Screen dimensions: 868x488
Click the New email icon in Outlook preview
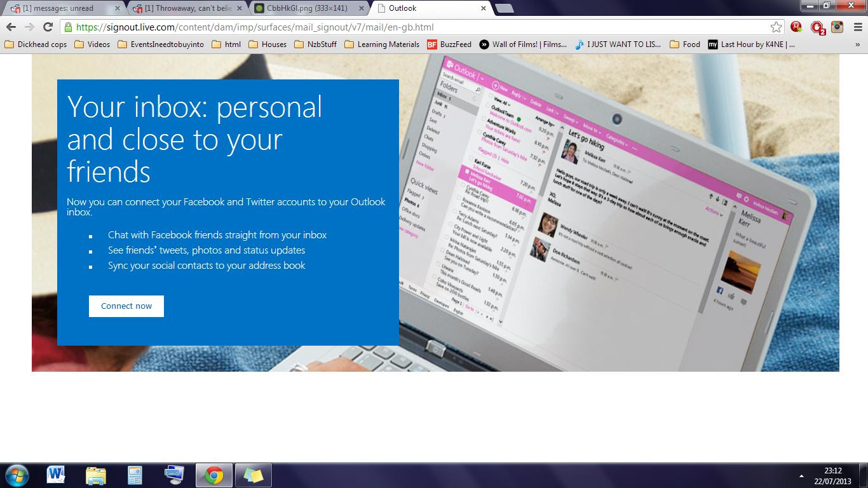[x=495, y=86]
